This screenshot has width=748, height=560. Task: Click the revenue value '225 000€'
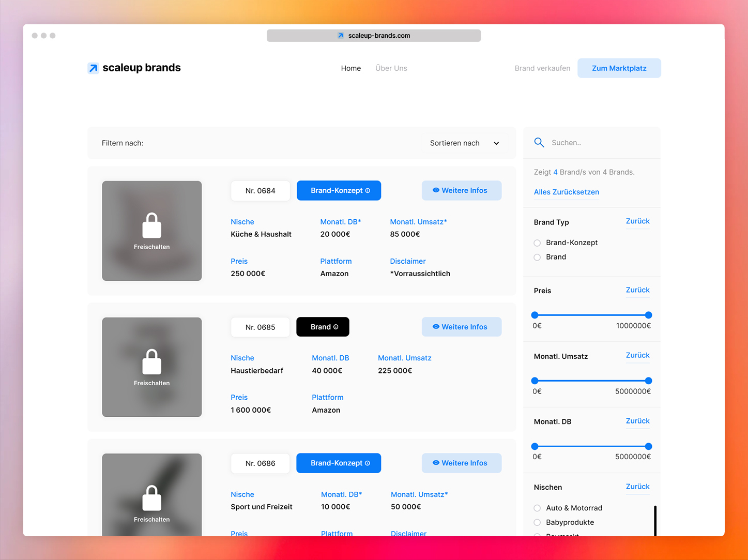(x=395, y=371)
